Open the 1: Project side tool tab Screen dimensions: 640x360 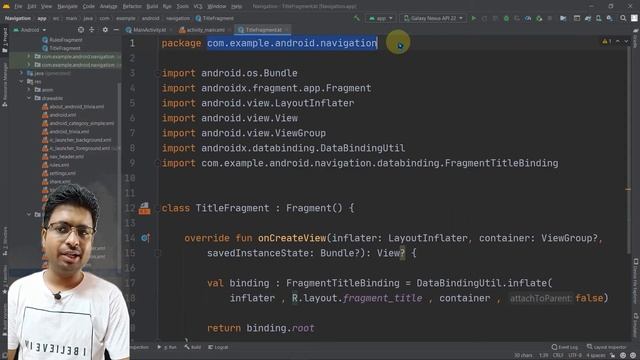pyautogui.click(x=5, y=40)
